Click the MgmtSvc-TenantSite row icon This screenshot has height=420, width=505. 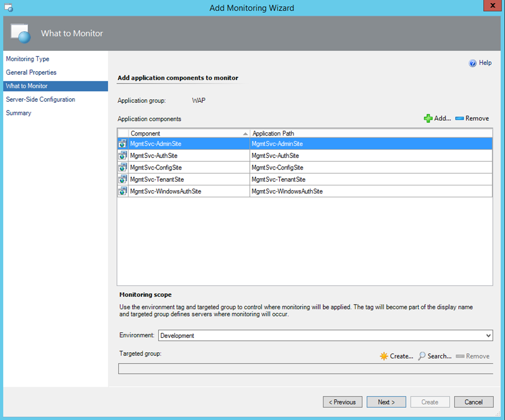pos(122,179)
